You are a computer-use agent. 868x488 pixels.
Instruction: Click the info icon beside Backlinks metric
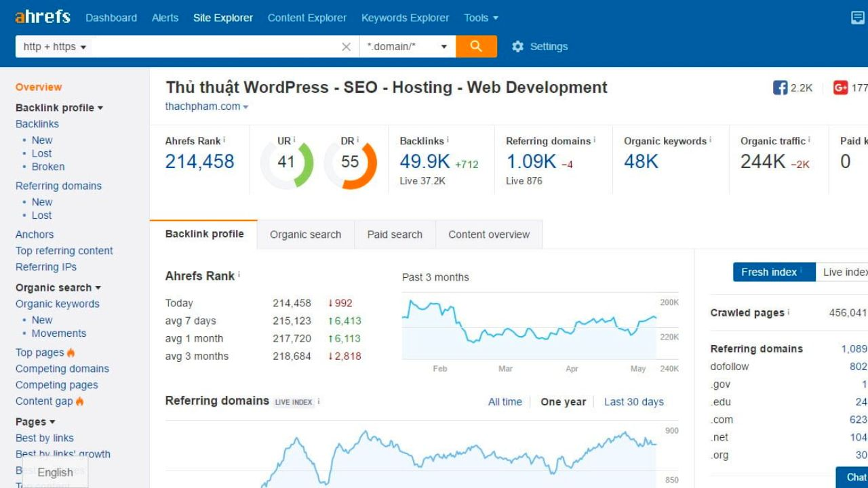click(x=448, y=140)
